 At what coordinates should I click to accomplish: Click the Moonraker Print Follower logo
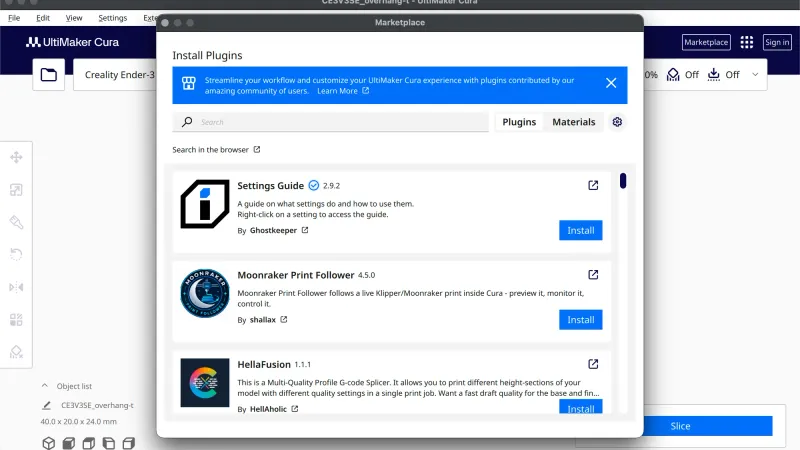205,293
